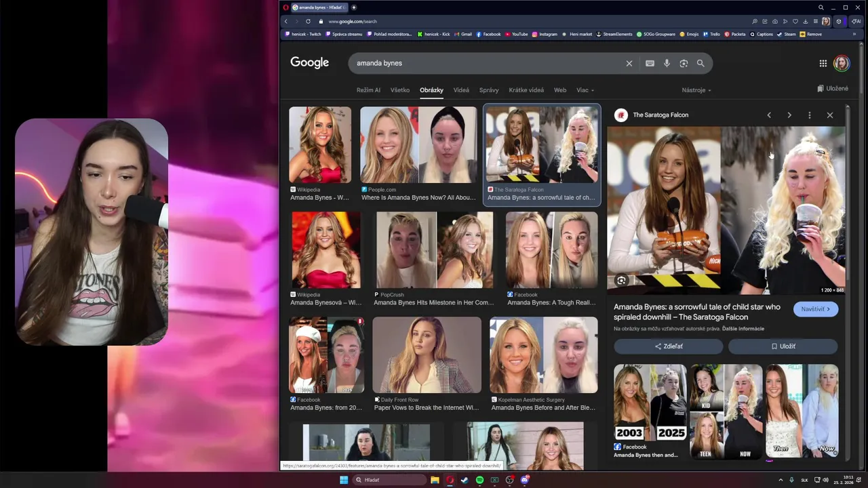Screen dimensions: 868x488
Task: Click the Uložiť save button
Action: coord(783,346)
